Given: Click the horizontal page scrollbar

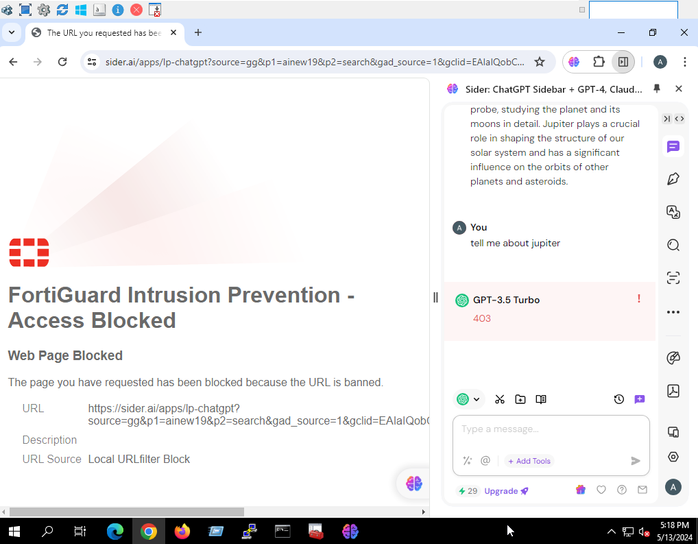Looking at the screenshot, I should pos(126,512).
